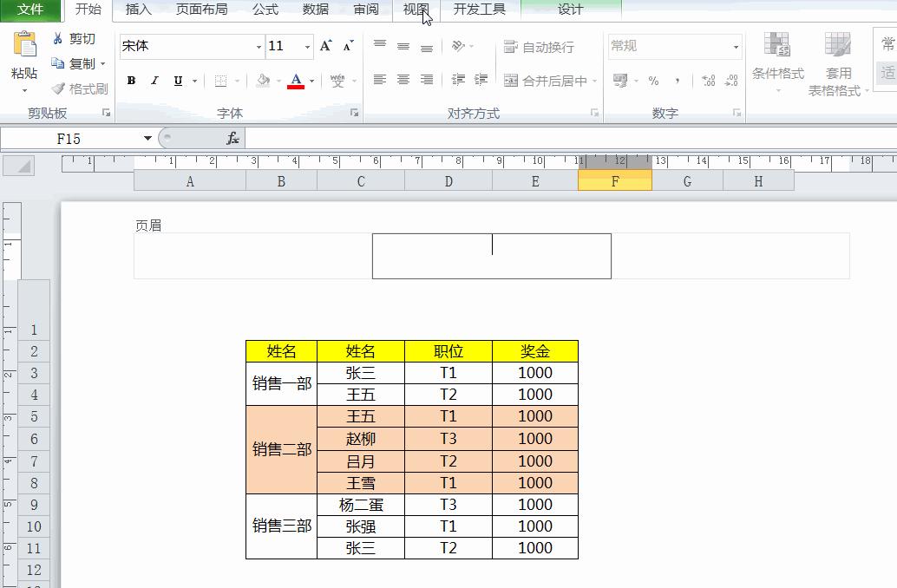This screenshot has width=897, height=588.
Task: Click the Format Painter brush icon
Action: [x=58, y=88]
